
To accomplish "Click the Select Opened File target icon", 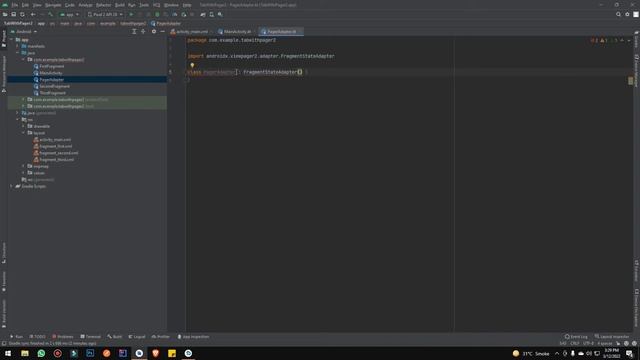I will point(143,31).
